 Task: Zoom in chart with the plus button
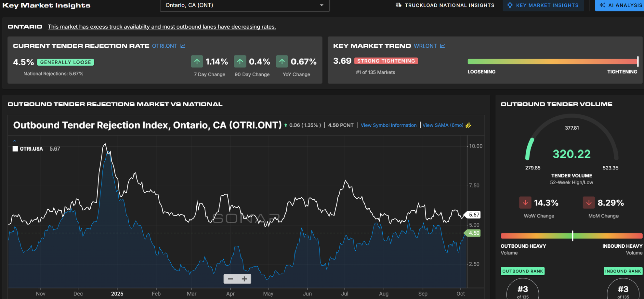click(244, 279)
